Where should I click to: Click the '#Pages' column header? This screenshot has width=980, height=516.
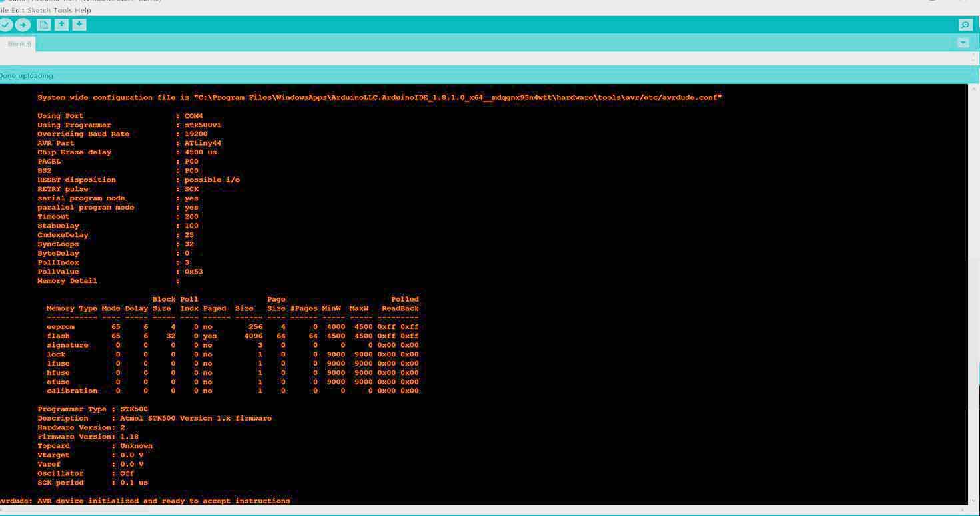304,308
